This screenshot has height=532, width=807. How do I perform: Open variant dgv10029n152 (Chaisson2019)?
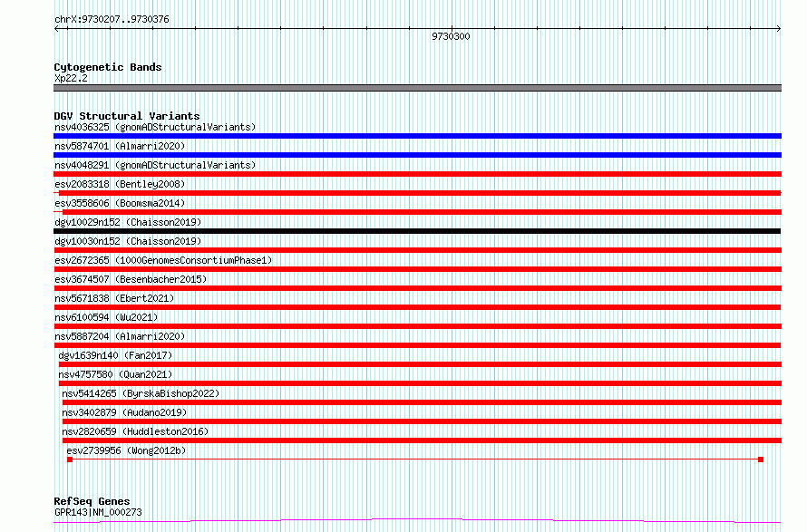pyautogui.click(x=128, y=222)
